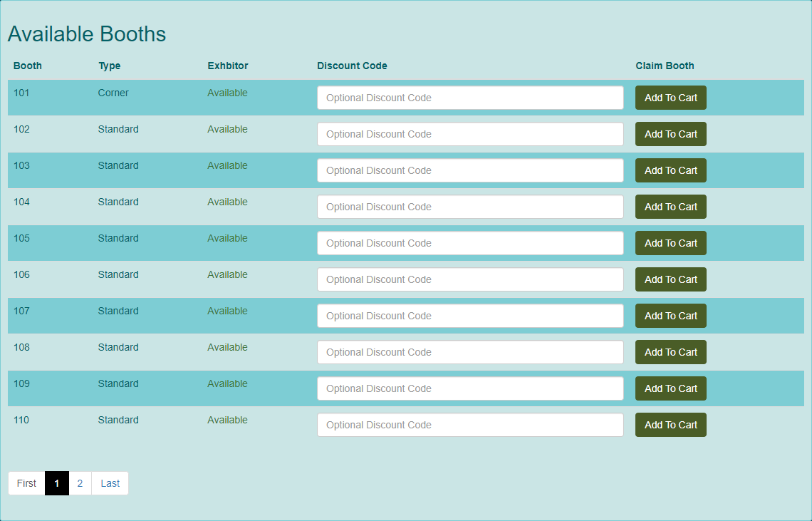Add booth 110 to cart

click(x=671, y=424)
